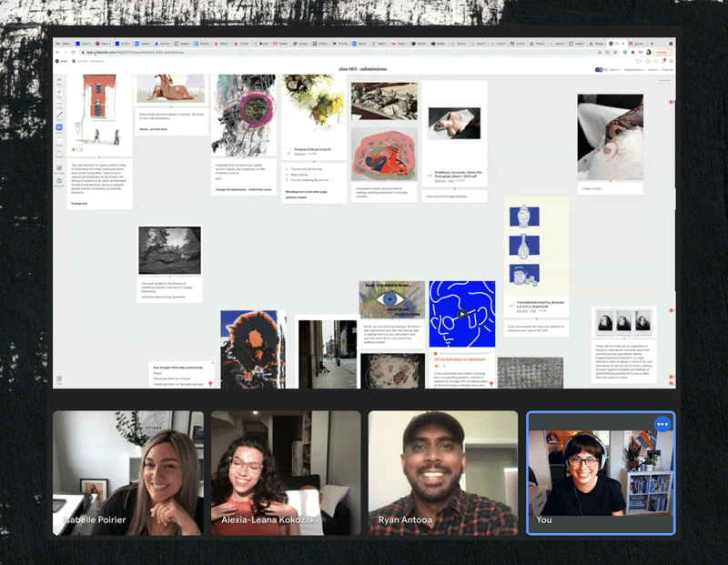Image resolution: width=728 pixels, height=565 pixels.
Task: Select the Line tool in Milanote sidebar
Action: (x=60, y=116)
